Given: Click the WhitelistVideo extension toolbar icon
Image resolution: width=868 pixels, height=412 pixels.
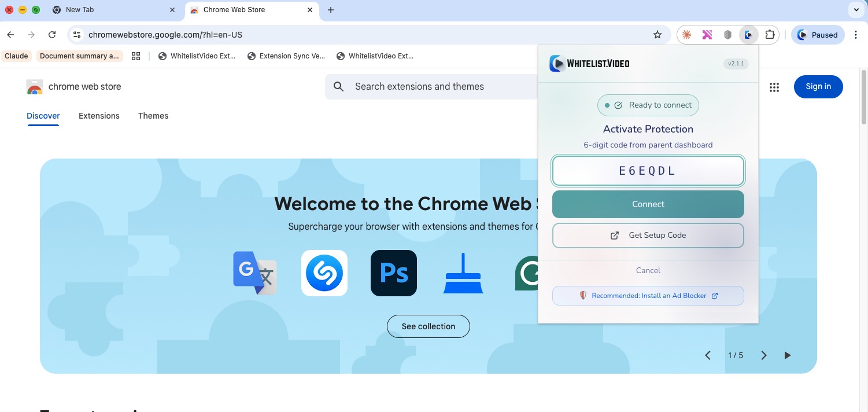Looking at the screenshot, I should [x=748, y=35].
